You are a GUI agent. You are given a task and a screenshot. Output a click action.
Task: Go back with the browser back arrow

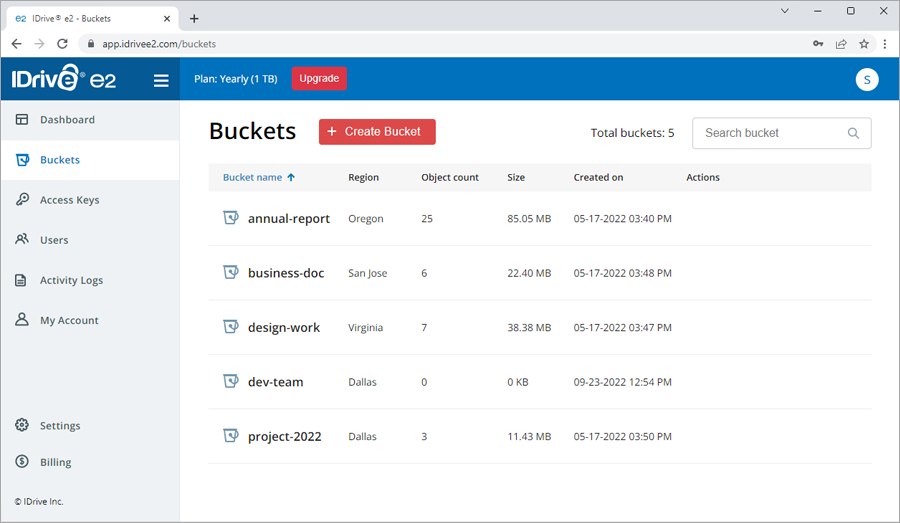(x=17, y=44)
